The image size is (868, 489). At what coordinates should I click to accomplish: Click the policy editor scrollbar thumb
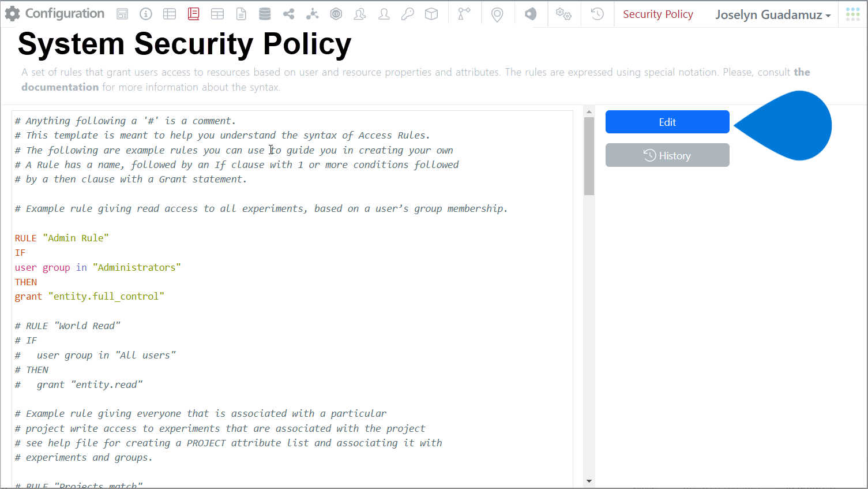(589, 156)
